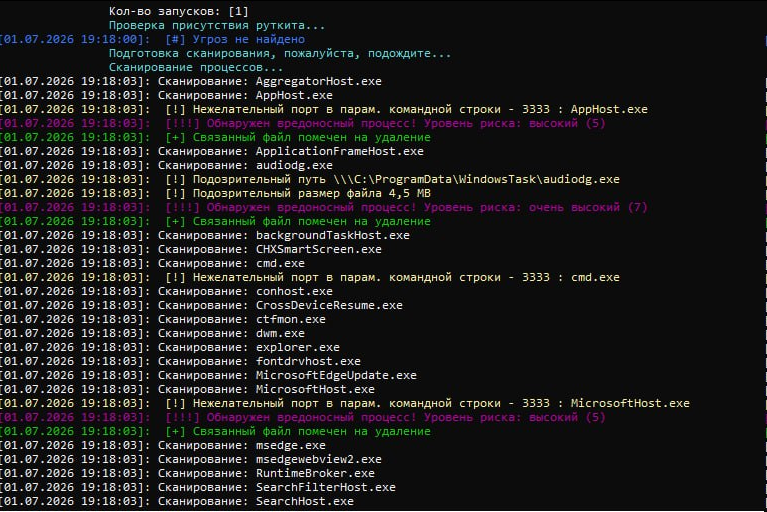Select 'Сканирование: cmd.exe' row
This screenshot has height=512, width=767.
pos(153,263)
